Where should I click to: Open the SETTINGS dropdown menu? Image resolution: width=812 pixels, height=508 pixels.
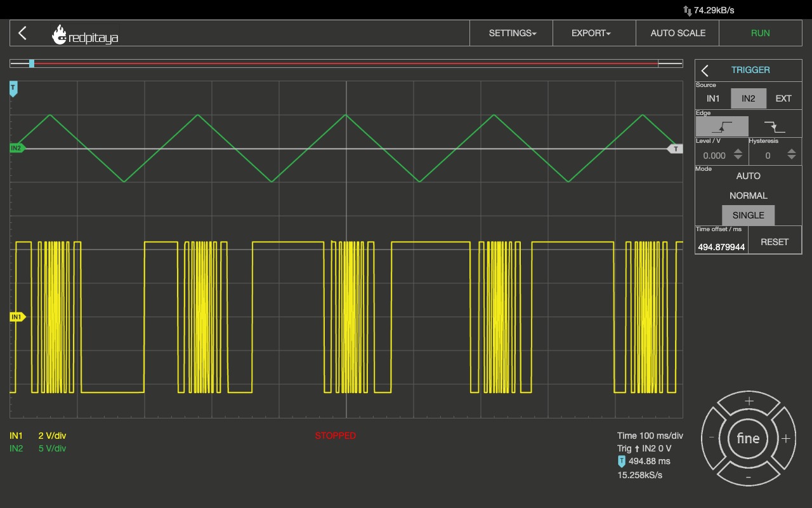512,33
